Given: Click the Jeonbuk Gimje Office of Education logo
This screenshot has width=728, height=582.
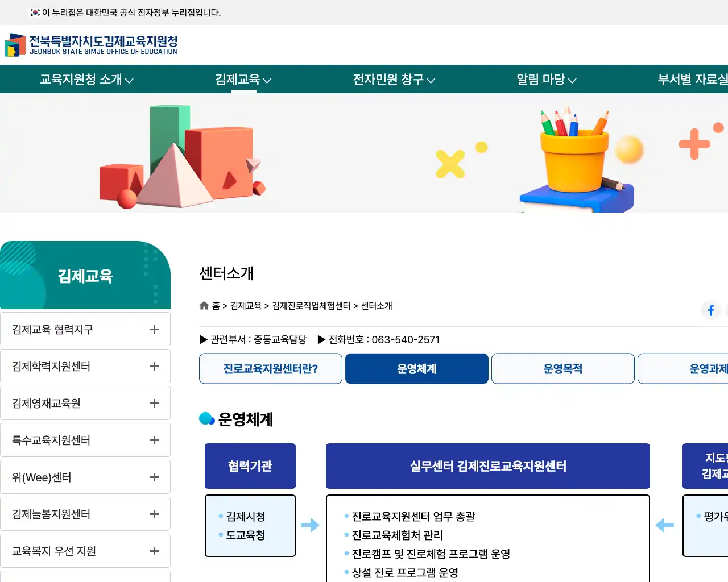Looking at the screenshot, I should pos(92,45).
